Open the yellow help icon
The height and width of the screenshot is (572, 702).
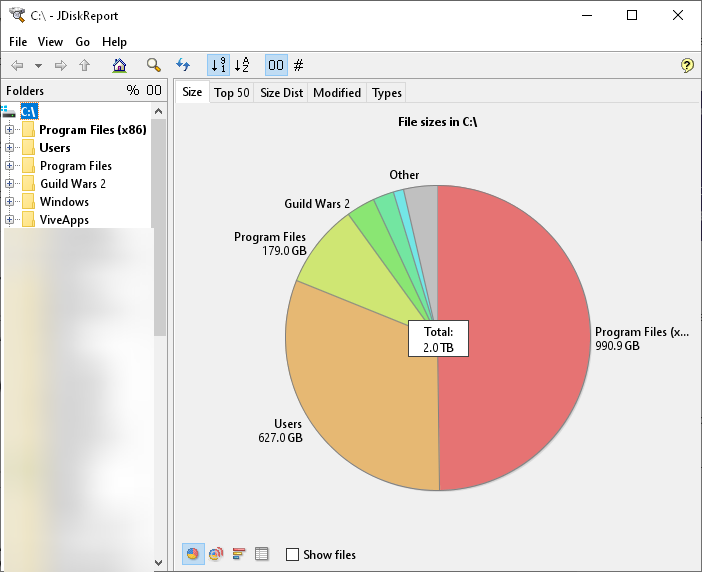(687, 65)
